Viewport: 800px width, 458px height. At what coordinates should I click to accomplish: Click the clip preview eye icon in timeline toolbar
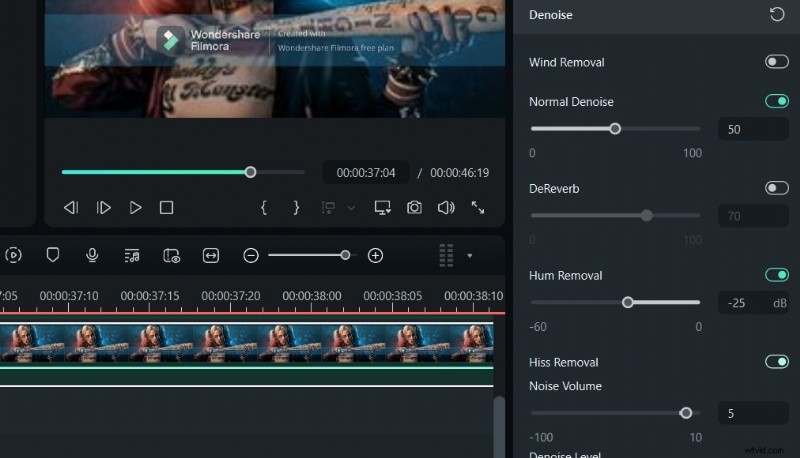point(171,256)
